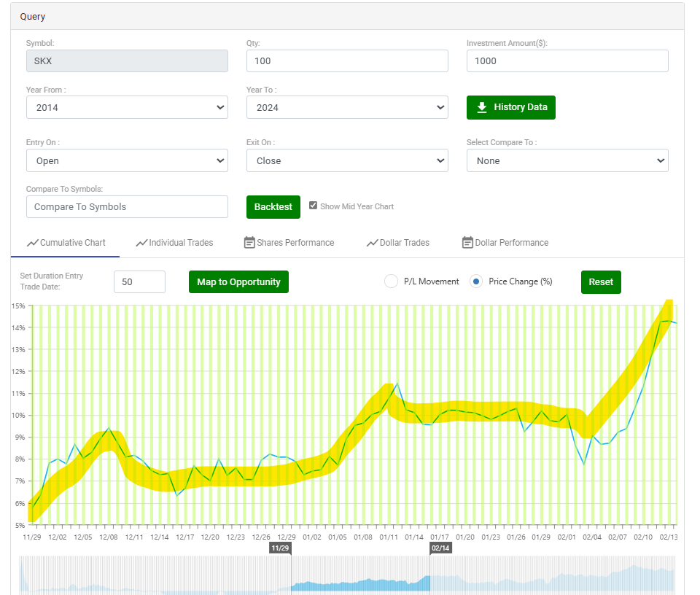
Task: Click the Reset button
Action: tap(601, 282)
